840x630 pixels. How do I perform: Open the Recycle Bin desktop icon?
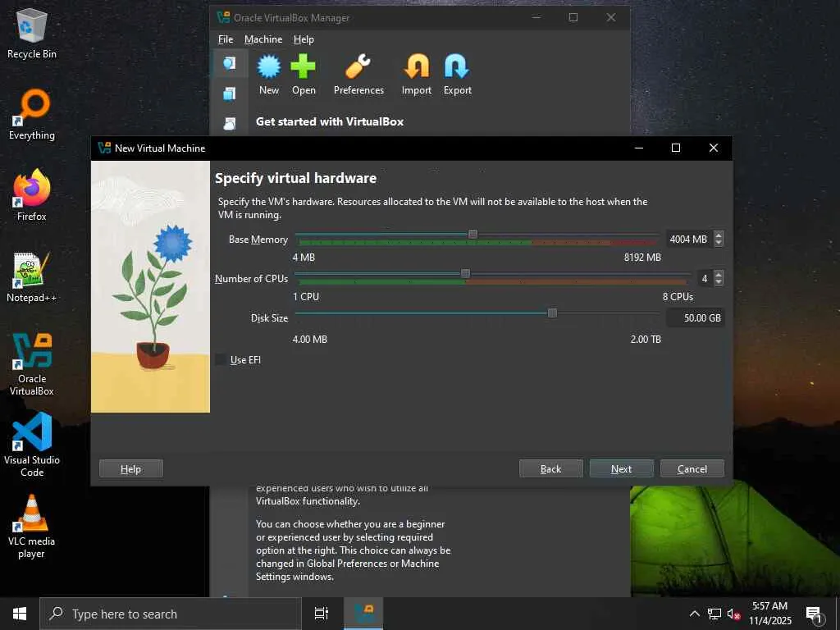(x=32, y=33)
